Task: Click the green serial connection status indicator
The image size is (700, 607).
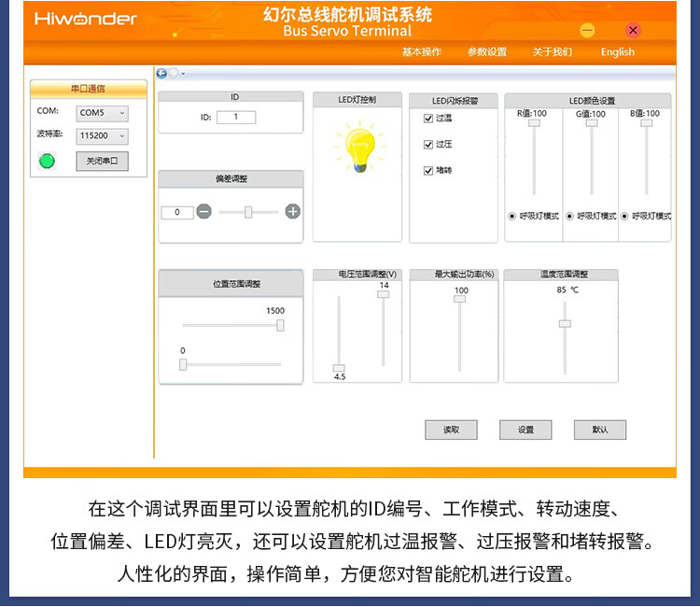Action: pyautogui.click(x=47, y=161)
